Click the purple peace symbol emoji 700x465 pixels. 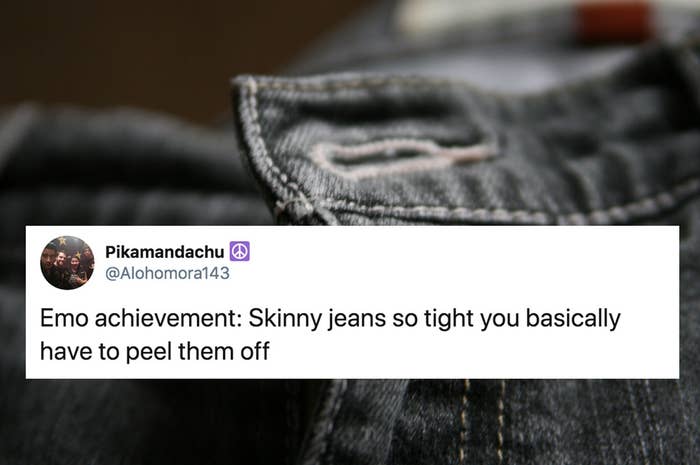240,251
